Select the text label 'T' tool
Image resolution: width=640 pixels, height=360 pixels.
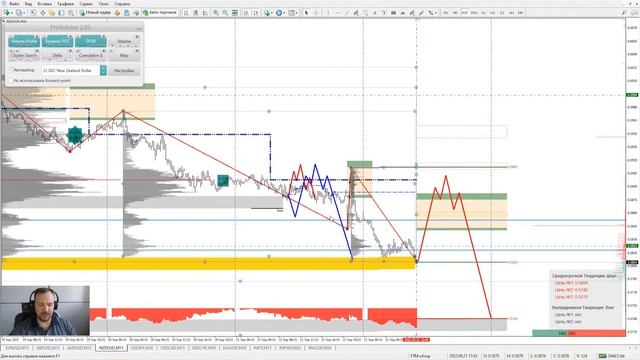(x=384, y=13)
